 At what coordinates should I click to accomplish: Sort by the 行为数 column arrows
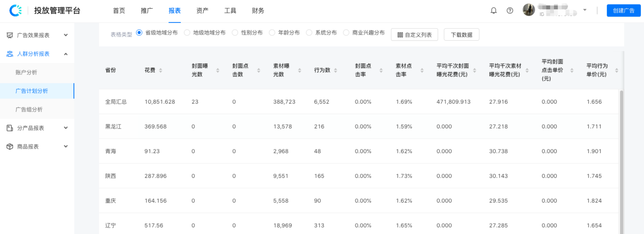click(335, 70)
